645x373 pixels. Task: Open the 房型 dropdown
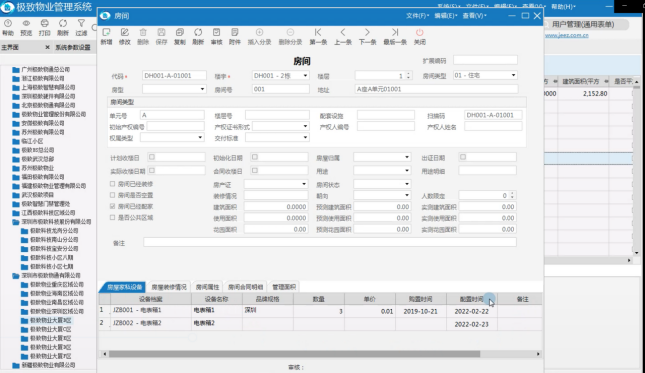202,89
